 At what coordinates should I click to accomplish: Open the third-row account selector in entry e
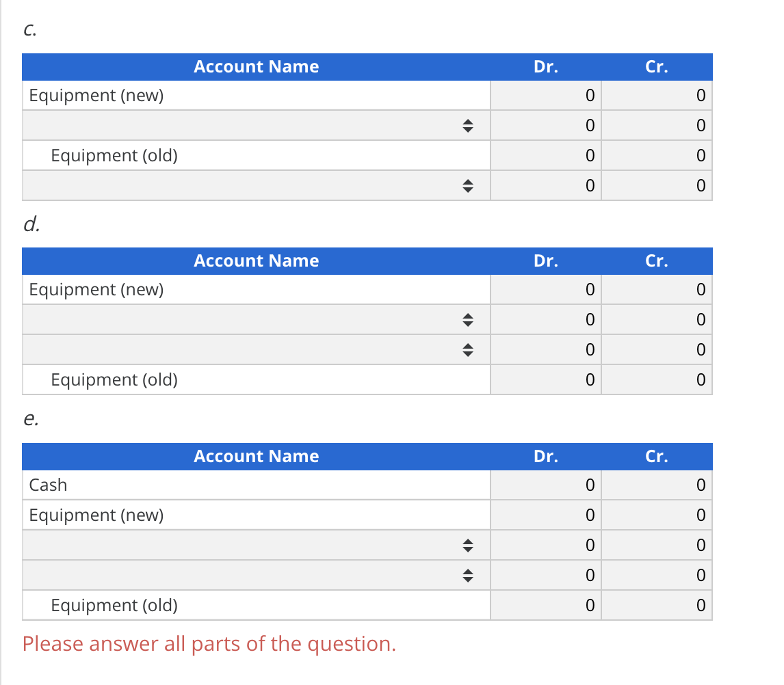click(x=467, y=545)
